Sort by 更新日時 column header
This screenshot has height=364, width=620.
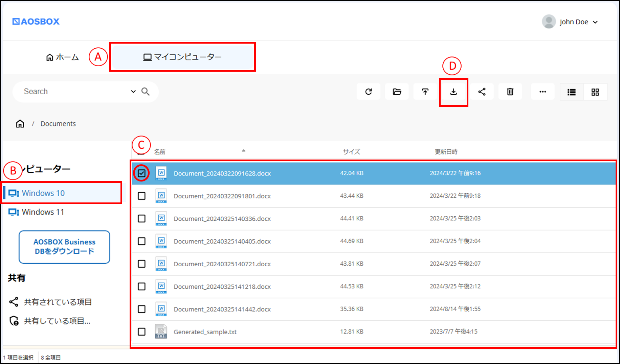446,152
